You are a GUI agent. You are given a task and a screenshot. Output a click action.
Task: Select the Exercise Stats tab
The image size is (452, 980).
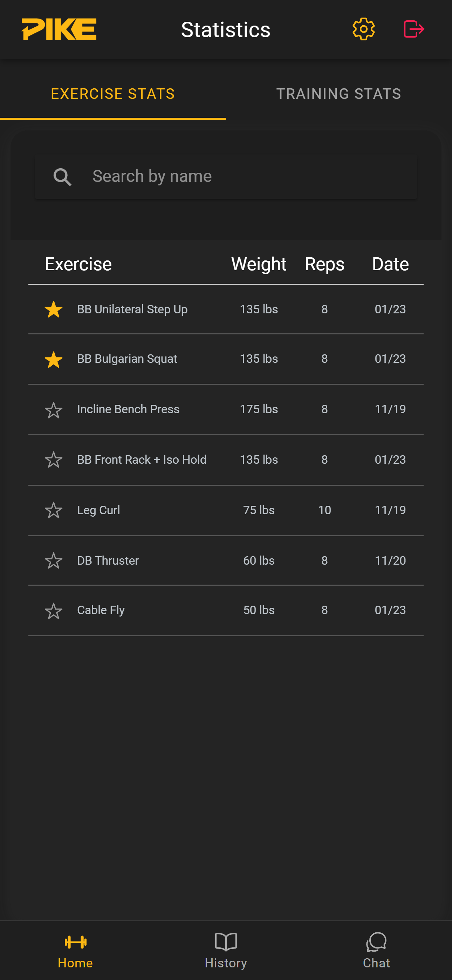click(x=113, y=94)
